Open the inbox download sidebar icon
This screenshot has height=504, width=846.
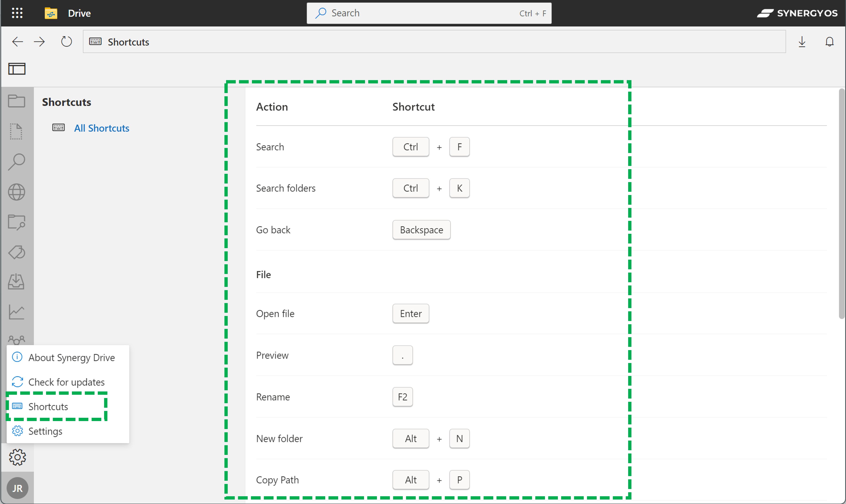click(16, 282)
